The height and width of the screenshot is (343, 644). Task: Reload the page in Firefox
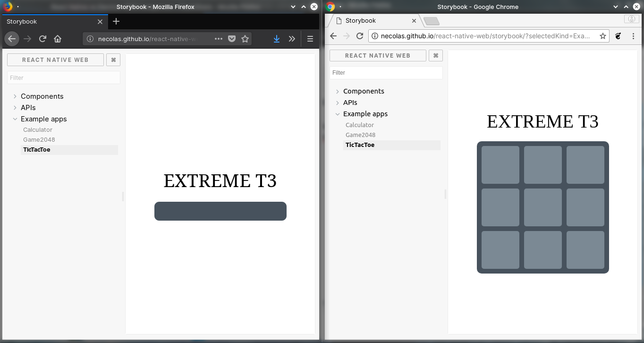(42, 39)
